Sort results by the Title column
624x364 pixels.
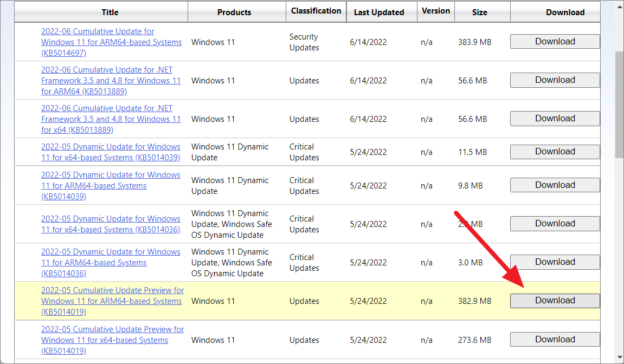110,12
